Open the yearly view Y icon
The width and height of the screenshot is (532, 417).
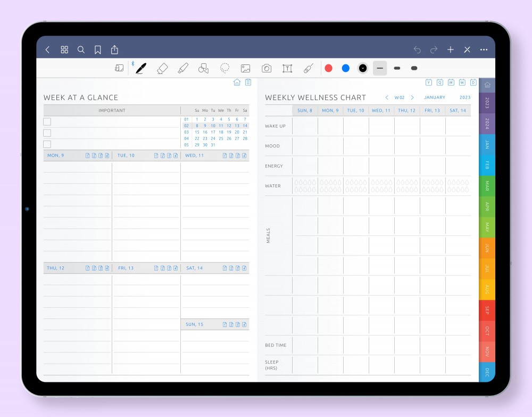coord(428,82)
